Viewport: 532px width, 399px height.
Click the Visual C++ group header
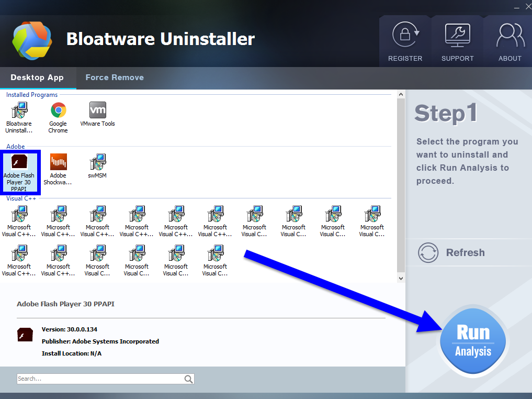(x=21, y=198)
